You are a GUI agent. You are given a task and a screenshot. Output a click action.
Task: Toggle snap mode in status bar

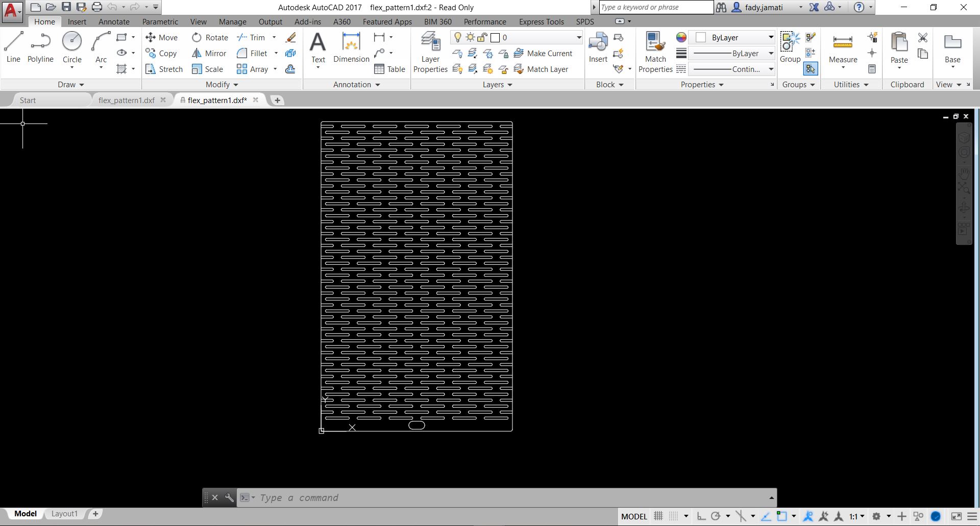click(674, 516)
